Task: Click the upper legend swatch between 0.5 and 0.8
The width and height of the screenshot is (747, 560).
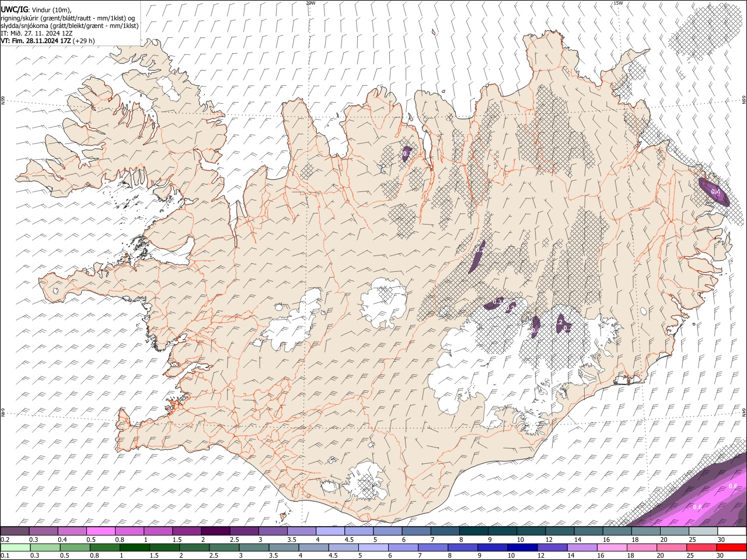Action: [x=100, y=531]
